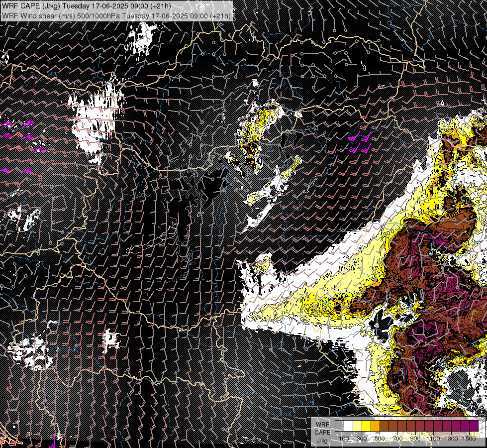Click the 'WRF CAPE (J/kg)' title line
This screenshot has width=487, height=448.
tap(87, 6)
